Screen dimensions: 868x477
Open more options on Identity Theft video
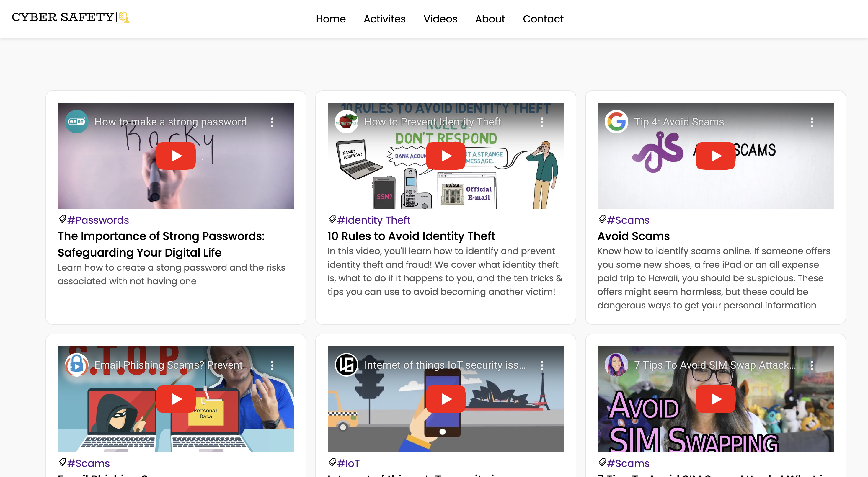click(542, 122)
